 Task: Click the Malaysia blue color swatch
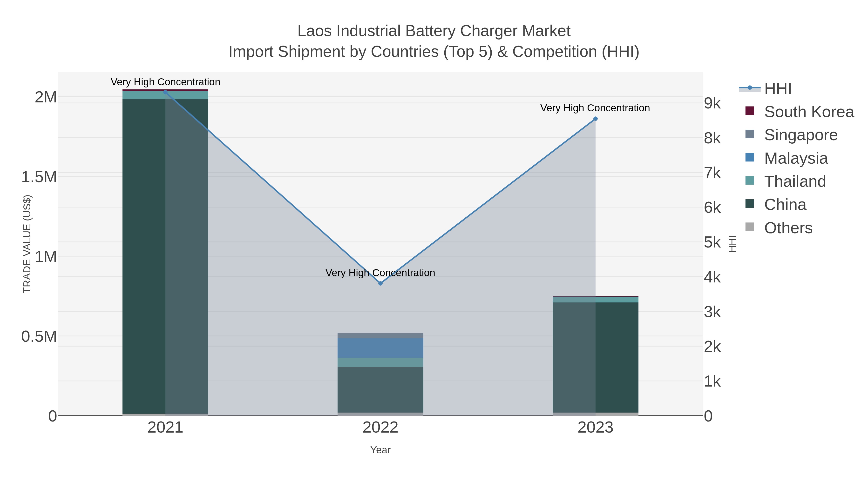(x=750, y=157)
